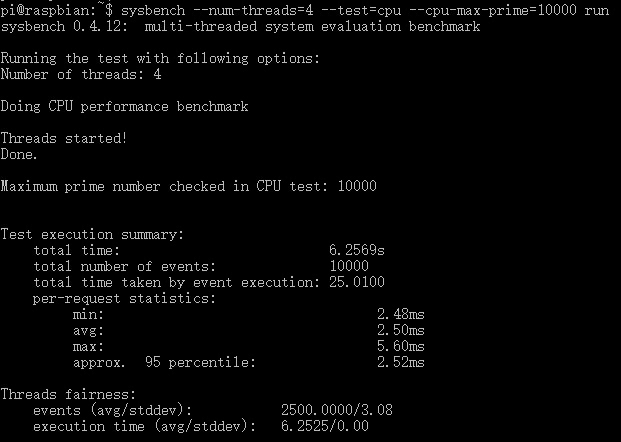
Task: Click the "Threads fairness" heading
Action: click(x=68, y=394)
